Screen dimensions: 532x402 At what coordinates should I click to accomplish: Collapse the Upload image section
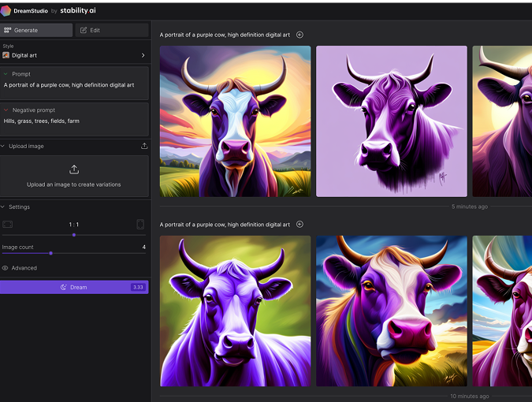tap(3, 146)
